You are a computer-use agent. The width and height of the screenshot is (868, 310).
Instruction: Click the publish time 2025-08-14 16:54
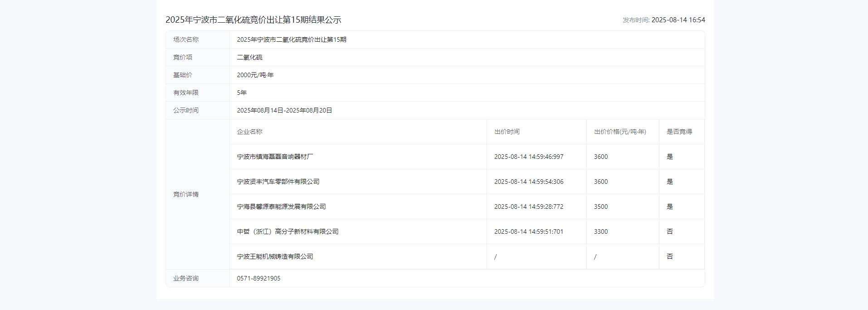tap(678, 20)
